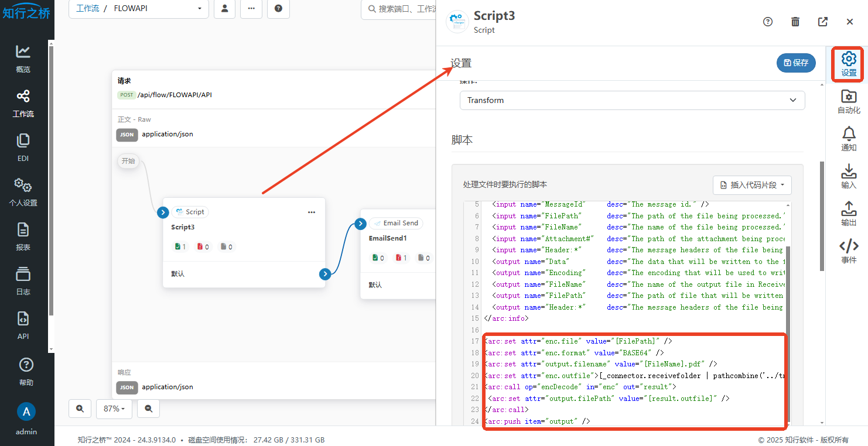
Task: Click the question mark button in toolbar
Action: (278, 8)
